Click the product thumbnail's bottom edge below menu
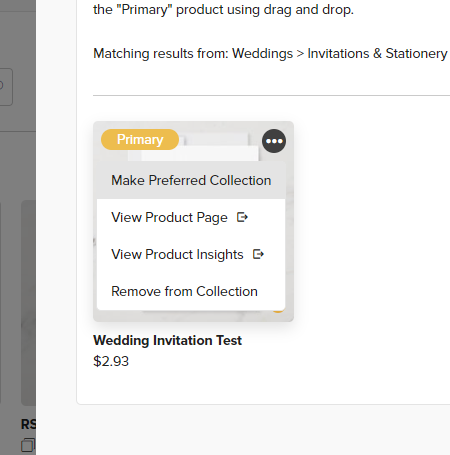The height and width of the screenshot is (455, 450). click(193, 316)
